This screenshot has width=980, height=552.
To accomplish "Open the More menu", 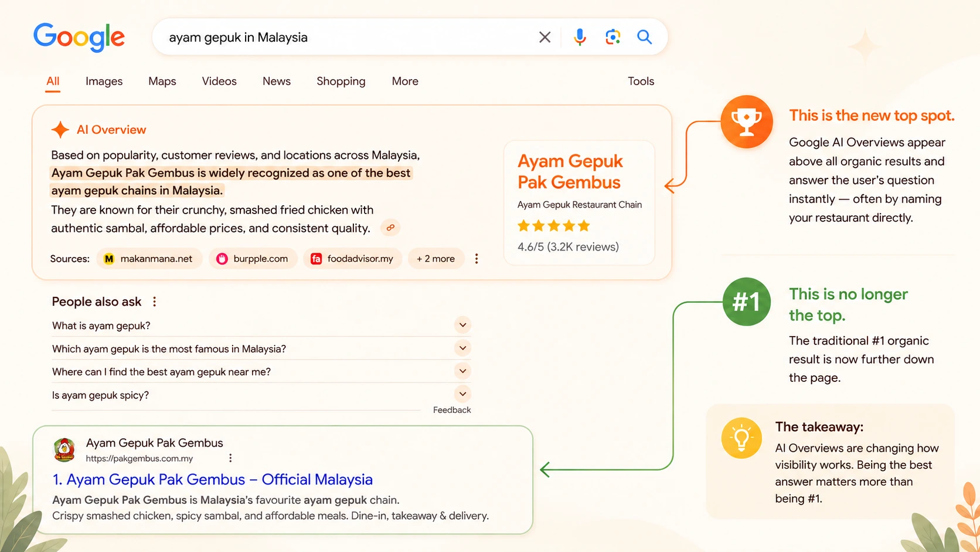I will coord(405,82).
